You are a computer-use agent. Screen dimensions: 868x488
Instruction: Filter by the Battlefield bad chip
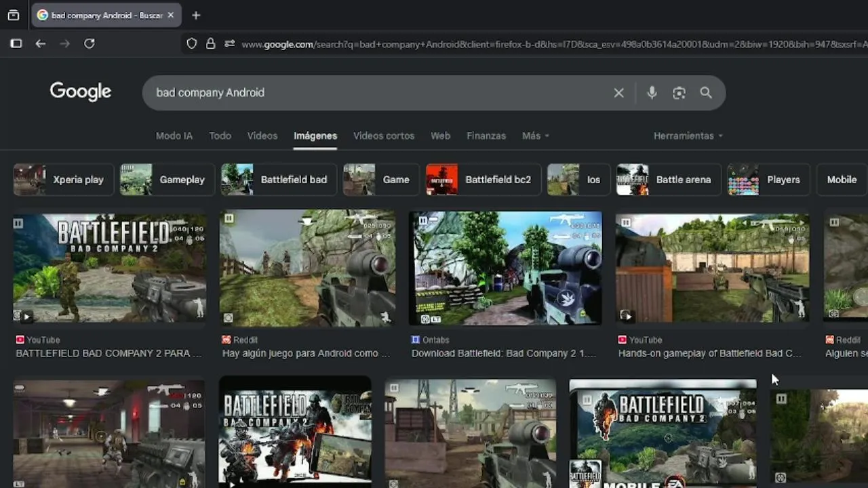point(279,180)
